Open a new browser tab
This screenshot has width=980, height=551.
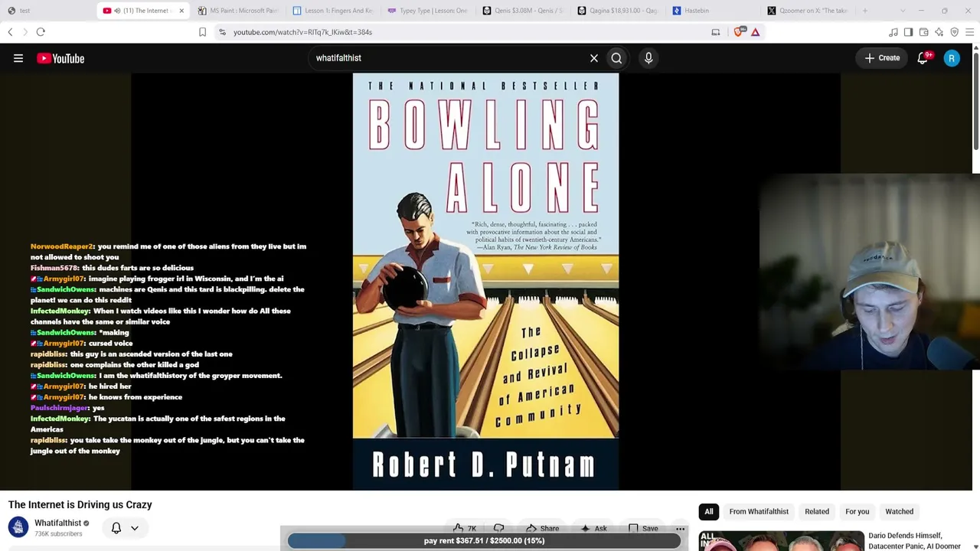865,11
